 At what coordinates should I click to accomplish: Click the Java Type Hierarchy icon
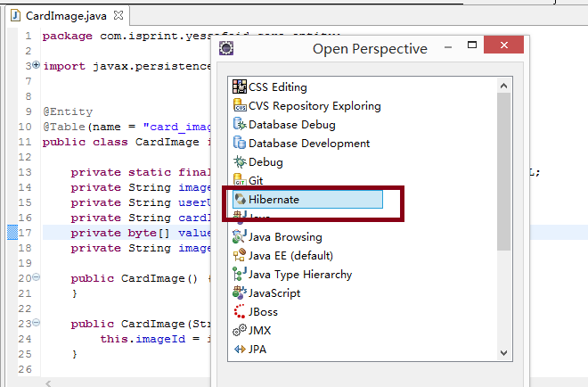[240, 275]
